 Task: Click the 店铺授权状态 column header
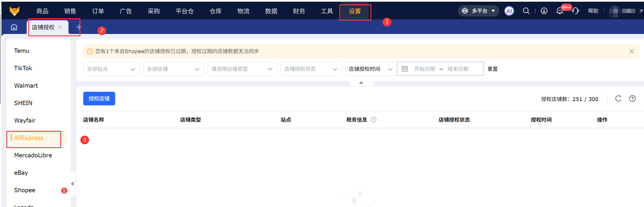coord(454,120)
